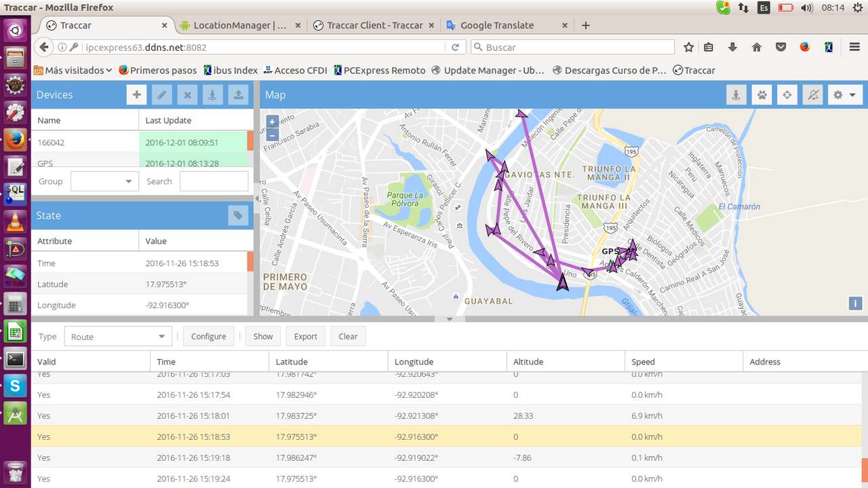Open Firefox downloads arrow icon
This screenshot has height=488, width=868.
(732, 48)
